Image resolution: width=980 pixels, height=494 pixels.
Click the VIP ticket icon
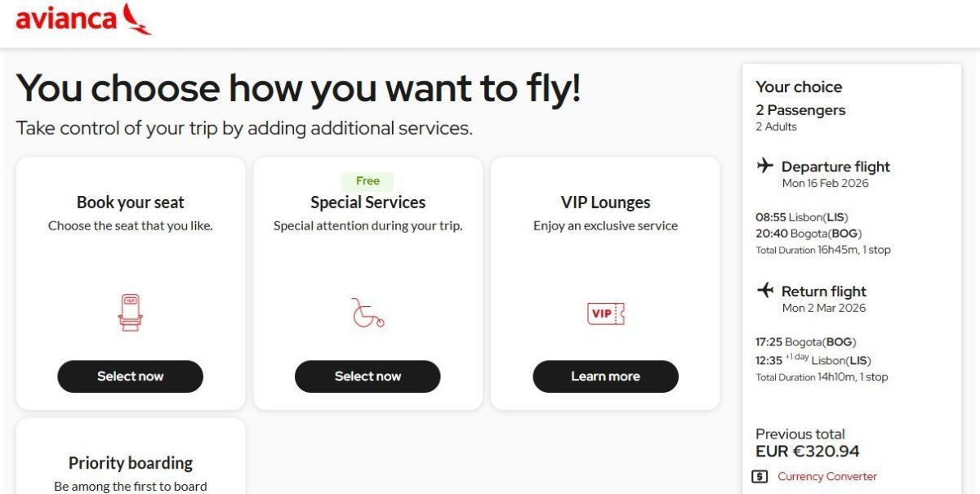pyautogui.click(x=605, y=314)
